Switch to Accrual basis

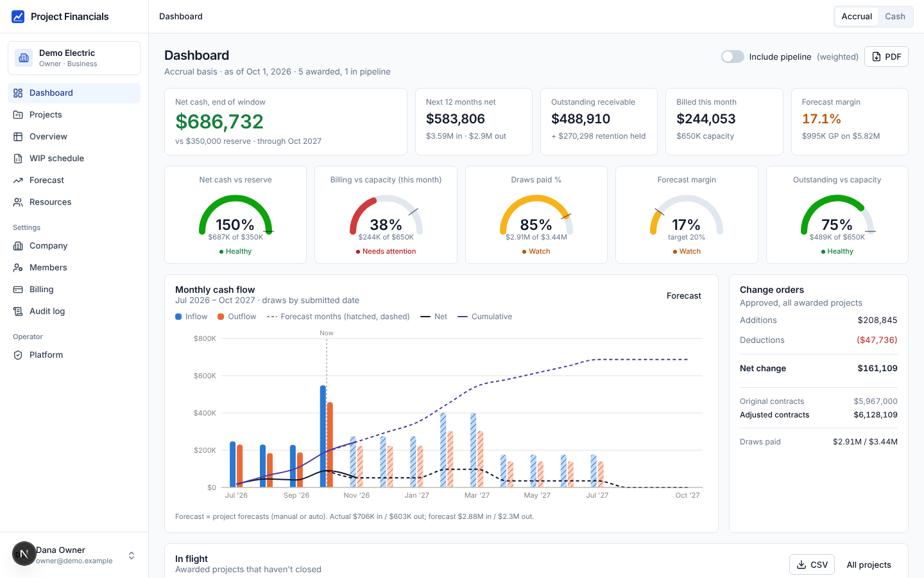[857, 17]
